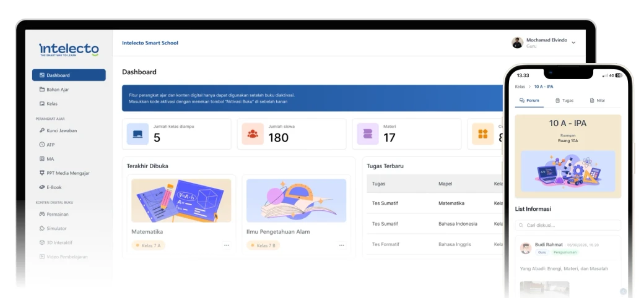This screenshot has width=644, height=298.
Task: Open PPT Media Mengajar icon
Action: click(42, 173)
